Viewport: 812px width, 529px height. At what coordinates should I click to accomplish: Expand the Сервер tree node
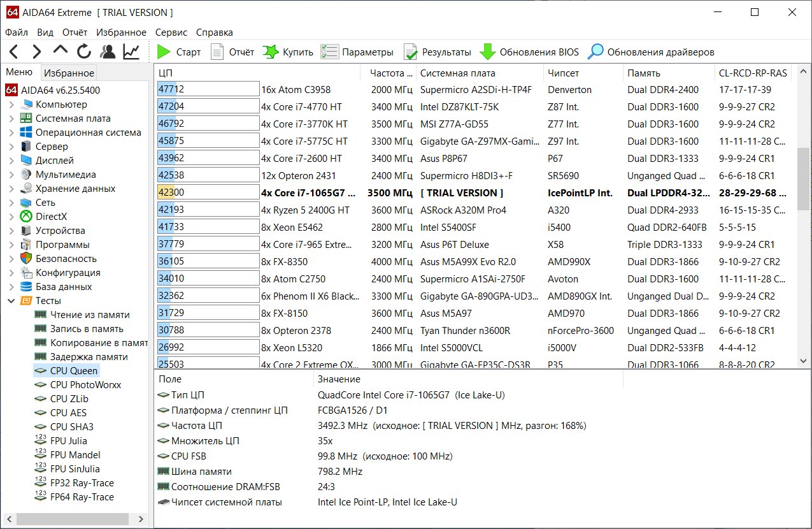click(x=11, y=147)
